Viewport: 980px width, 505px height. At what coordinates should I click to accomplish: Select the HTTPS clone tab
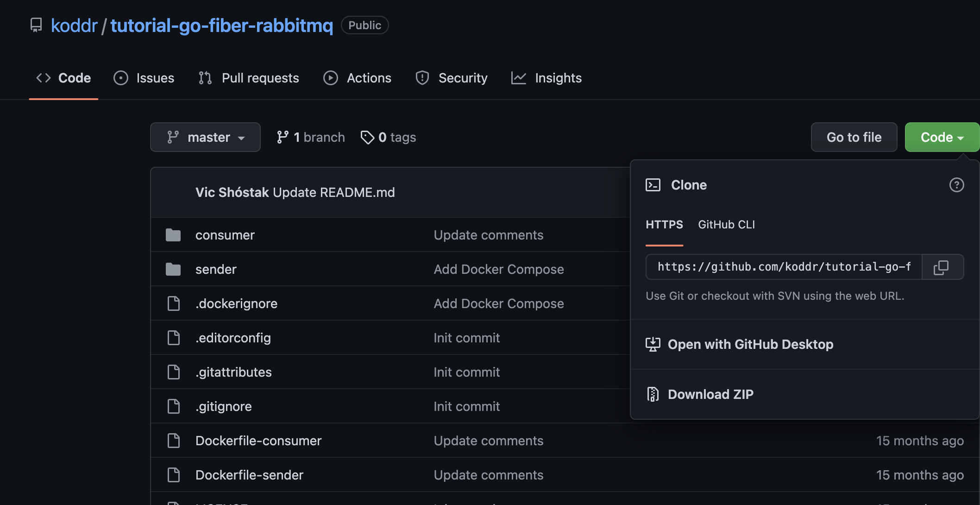coord(664,225)
